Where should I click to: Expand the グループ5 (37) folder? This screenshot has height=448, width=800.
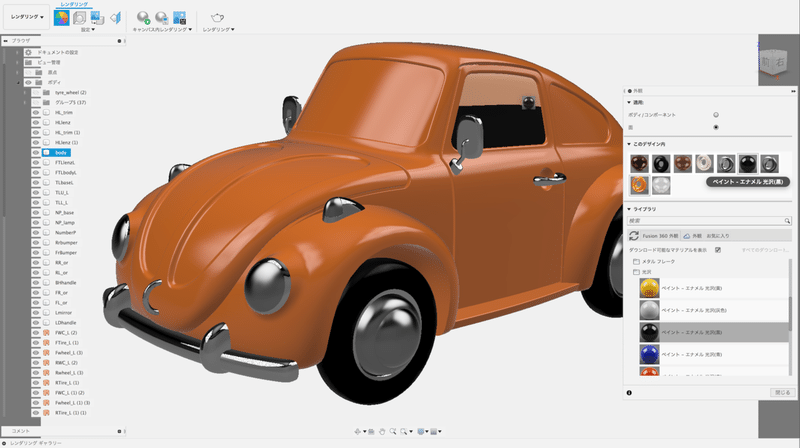pyautogui.click(x=24, y=103)
